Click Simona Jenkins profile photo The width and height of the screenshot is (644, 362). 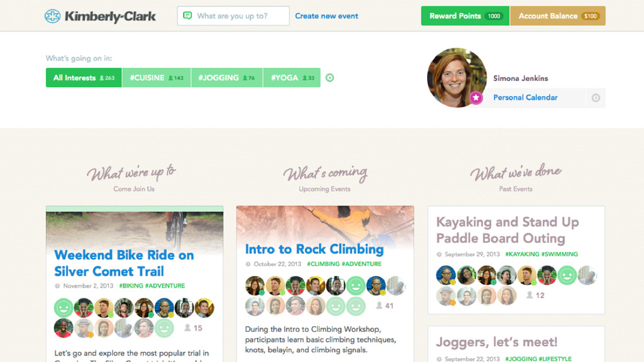(457, 77)
